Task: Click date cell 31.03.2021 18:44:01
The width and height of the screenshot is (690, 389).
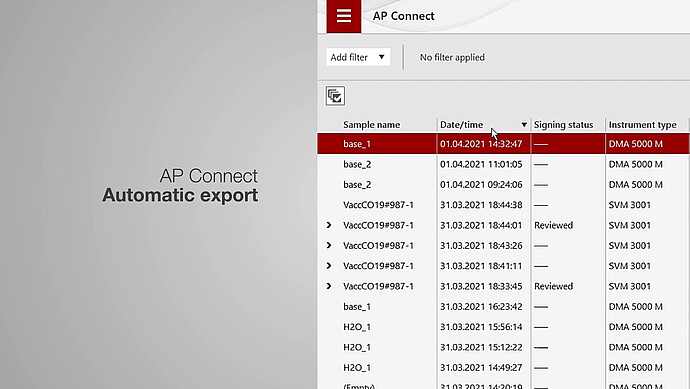Action: pos(481,225)
